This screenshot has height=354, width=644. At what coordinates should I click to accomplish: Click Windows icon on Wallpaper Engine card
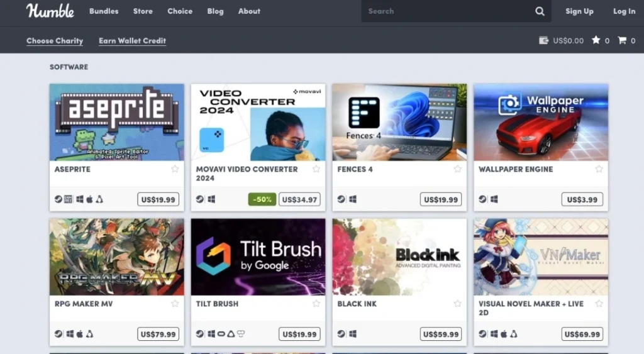point(494,199)
